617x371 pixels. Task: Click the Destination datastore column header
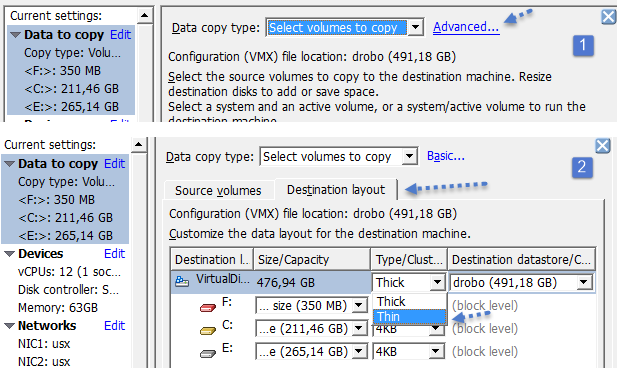[x=521, y=259]
